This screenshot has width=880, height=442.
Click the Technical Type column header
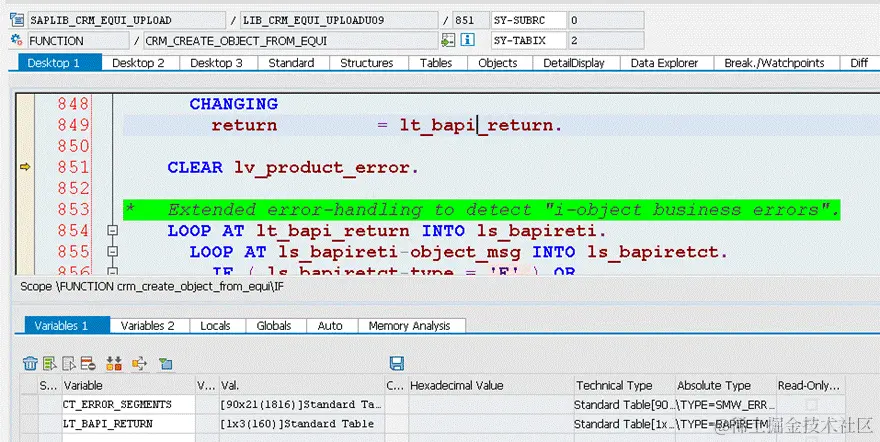pos(624,385)
